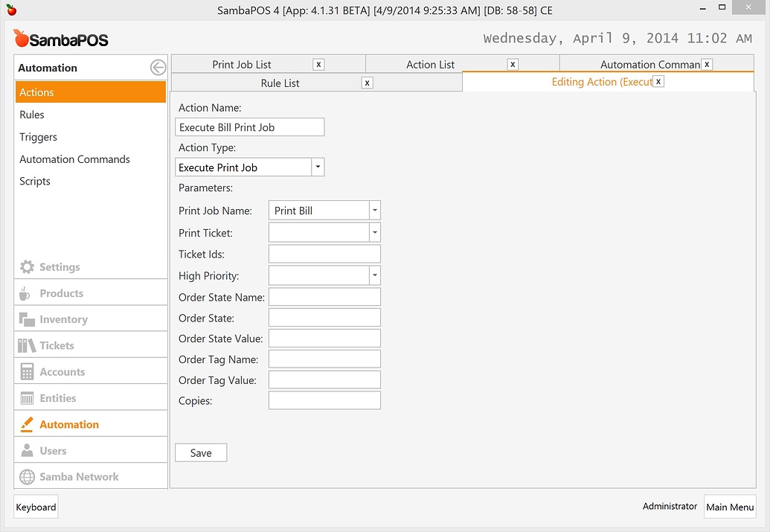Click the SambaPOS icon in title bar
The width and height of the screenshot is (770, 532).
tap(12, 10)
